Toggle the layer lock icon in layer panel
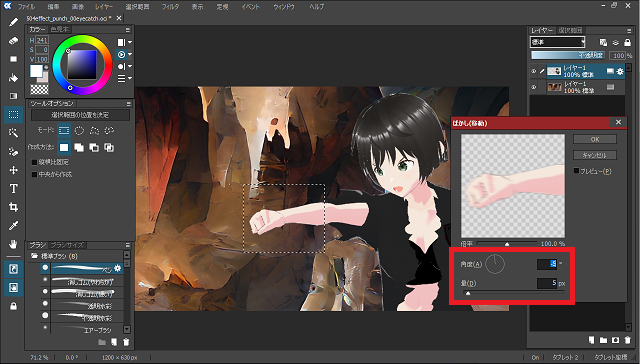Image resolution: width=640 pixels, height=364 pixels. click(x=628, y=42)
